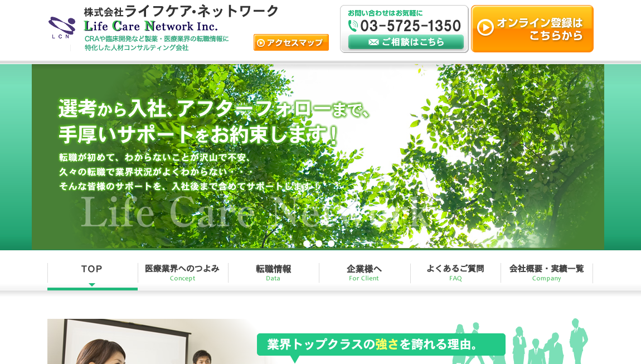
Task: Click the circular play icon on オンライン登録
Action: click(x=485, y=27)
